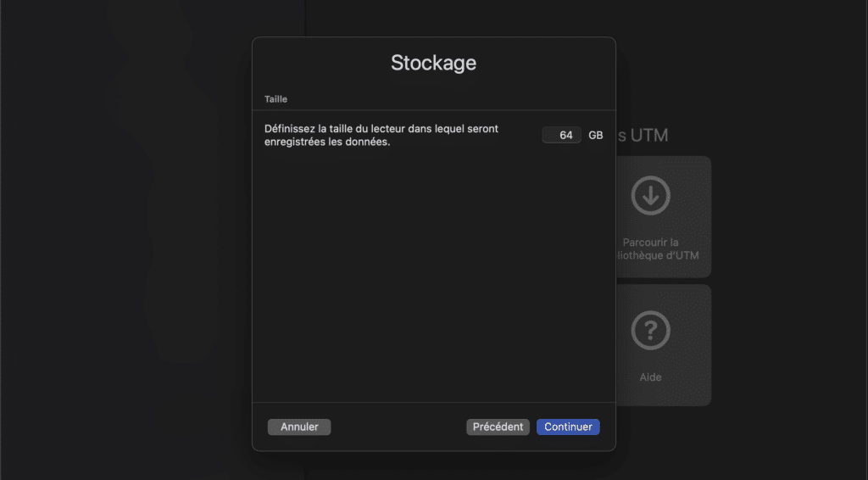Click the download arrow circle icon
The height and width of the screenshot is (480, 868).
(x=650, y=195)
